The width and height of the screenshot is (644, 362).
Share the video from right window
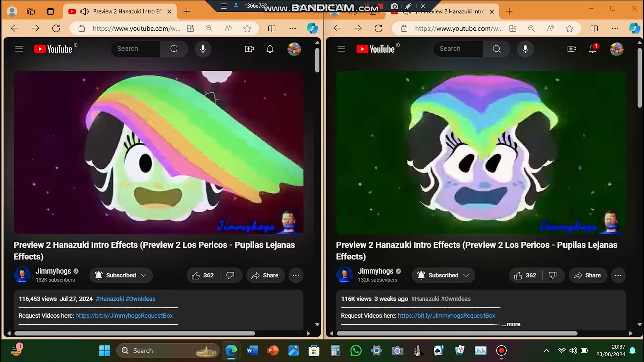point(588,275)
